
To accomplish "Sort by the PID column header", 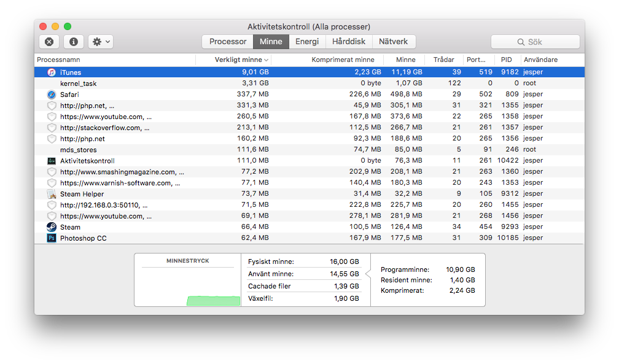I will (x=507, y=60).
